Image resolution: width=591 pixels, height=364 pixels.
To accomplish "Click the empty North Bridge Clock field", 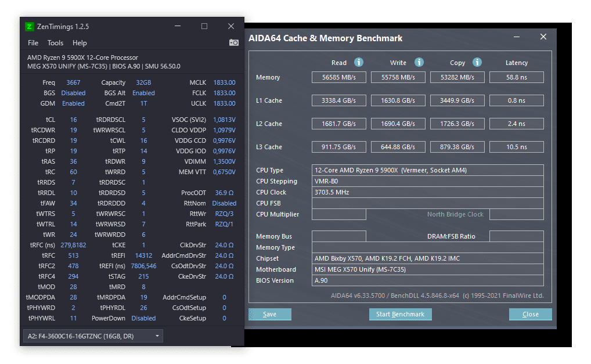I will click(516, 214).
